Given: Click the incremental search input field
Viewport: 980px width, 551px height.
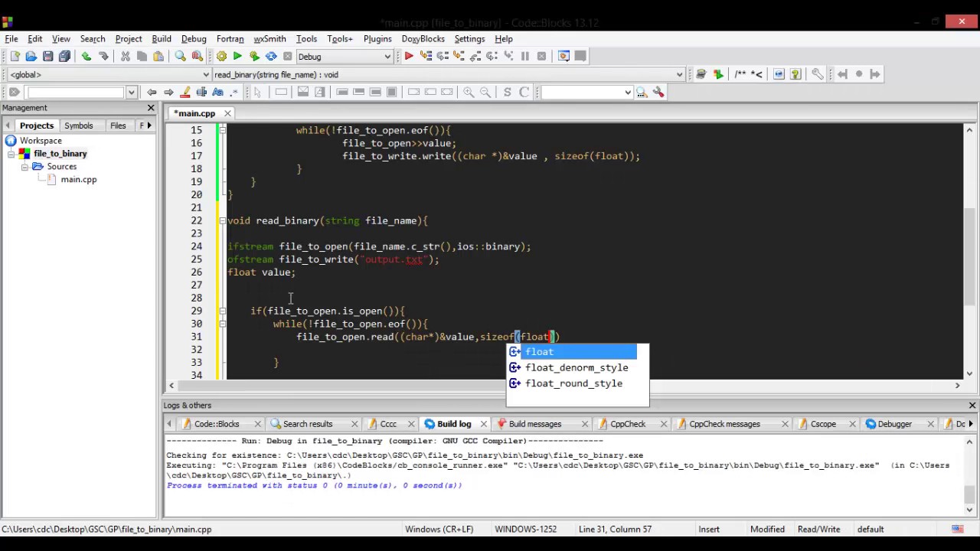Looking at the screenshot, I should tap(75, 93).
